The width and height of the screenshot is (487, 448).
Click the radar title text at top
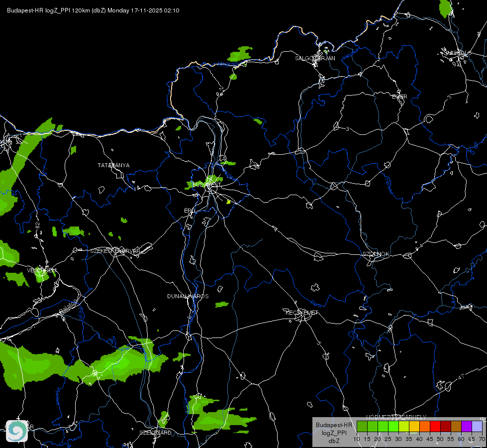click(x=93, y=10)
